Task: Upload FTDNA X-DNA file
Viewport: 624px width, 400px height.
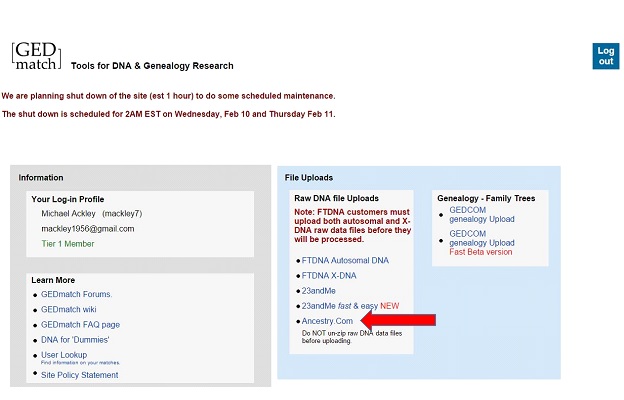Action: [x=329, y=275]
